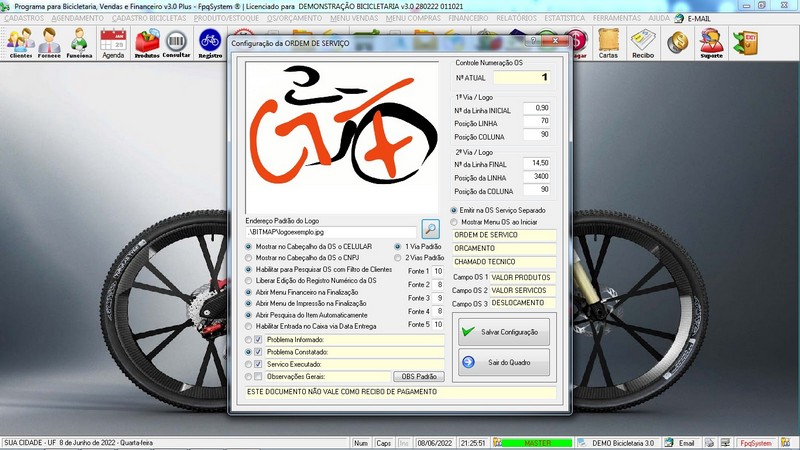Click the green MASTER user indicator

click(x=537, y=443)
